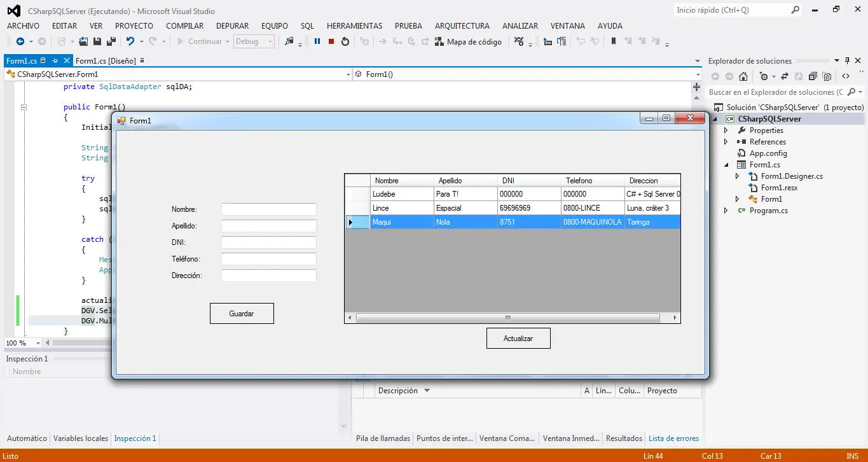Toggle a bookmark using the bookmark icon
868x462 pixels.
click(614, 41)
